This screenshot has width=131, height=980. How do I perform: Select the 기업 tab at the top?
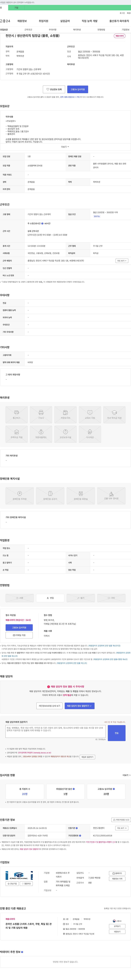(16, 8)
